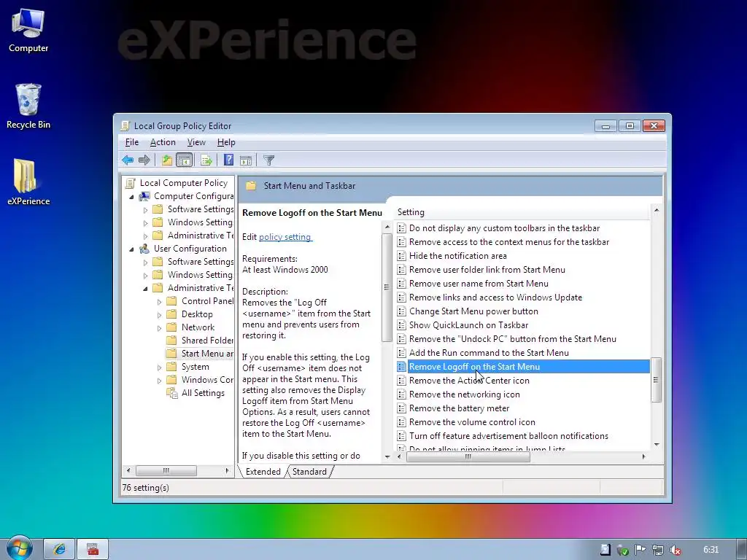Click the Export List toolbar icon
Screen dimensions: 747x560
[206, 160]
